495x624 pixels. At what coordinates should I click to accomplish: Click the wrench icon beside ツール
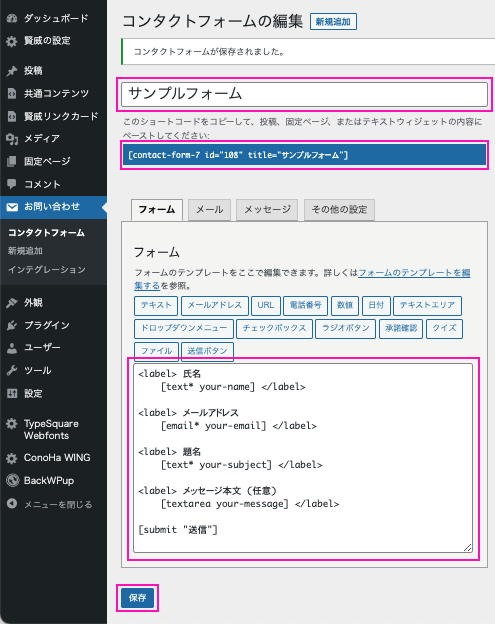12,371
